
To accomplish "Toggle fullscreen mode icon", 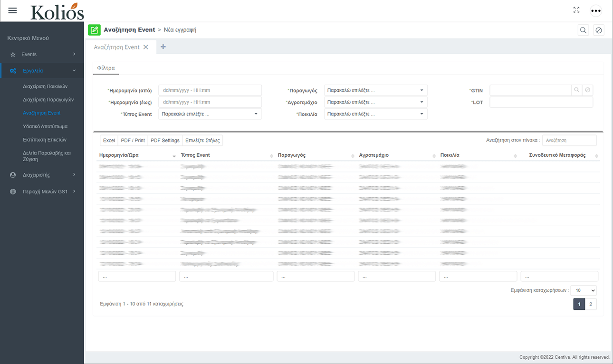I will tap(576, 10).
